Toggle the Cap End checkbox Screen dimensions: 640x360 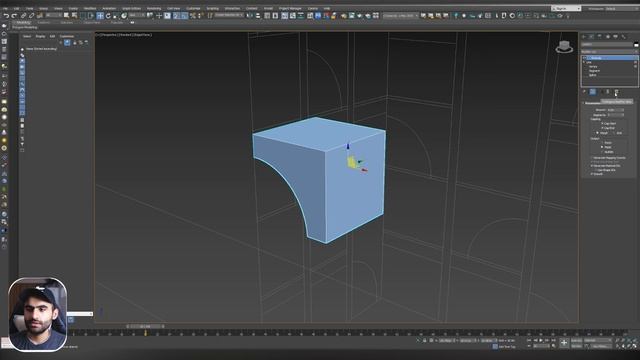click(602, 128)
